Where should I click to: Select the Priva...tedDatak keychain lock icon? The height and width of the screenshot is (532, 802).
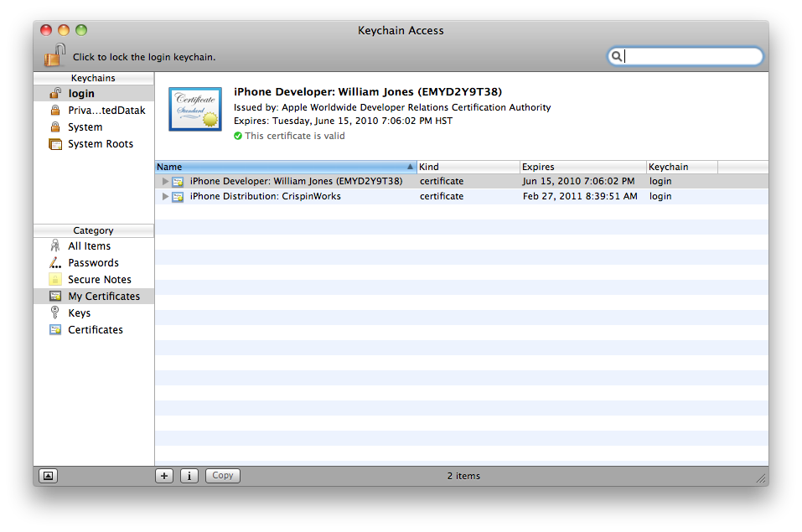click(55, 110)
